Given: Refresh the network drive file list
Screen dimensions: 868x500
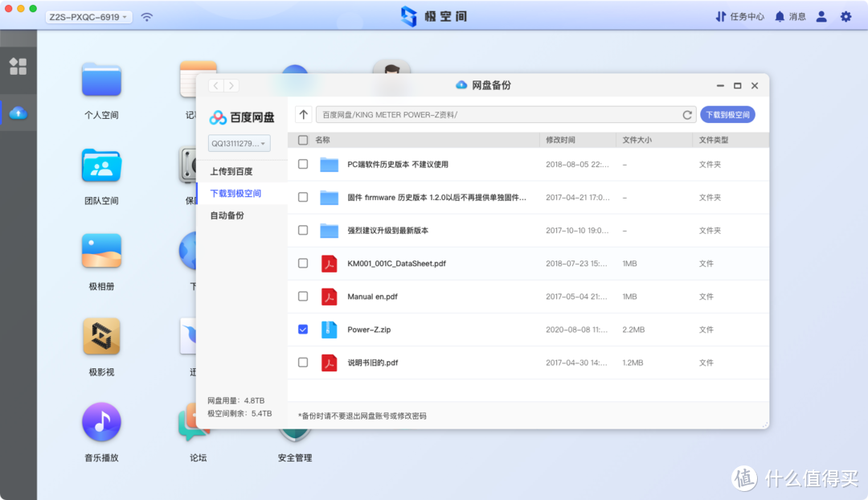Looking at the screenshot, I should tap(687, 114).
